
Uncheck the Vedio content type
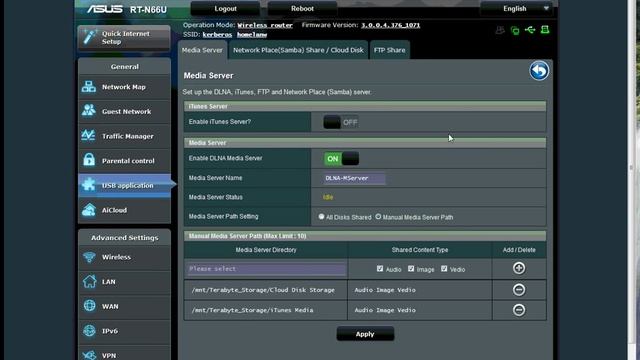pyautogui.click(x=444, y=269)
